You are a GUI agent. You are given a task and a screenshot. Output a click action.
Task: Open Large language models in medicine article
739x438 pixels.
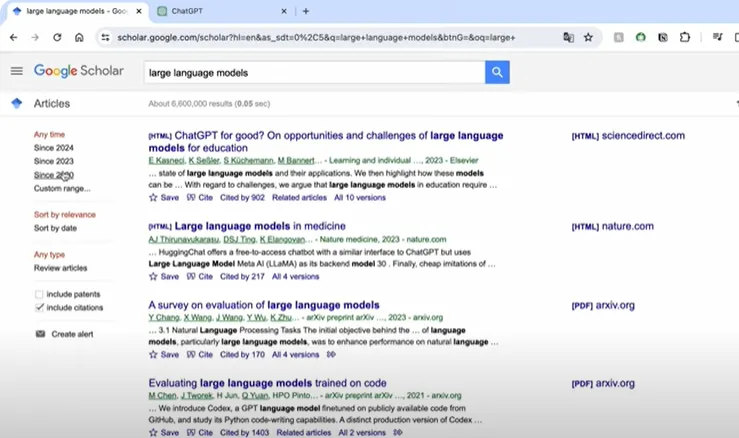click(x=260, y=226)
